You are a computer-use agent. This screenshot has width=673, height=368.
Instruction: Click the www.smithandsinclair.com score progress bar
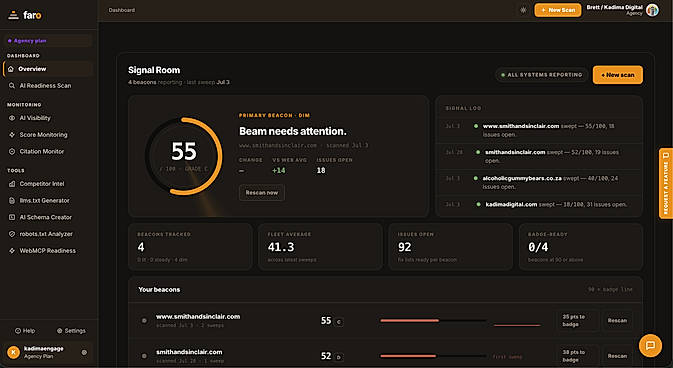coord(433,320)
